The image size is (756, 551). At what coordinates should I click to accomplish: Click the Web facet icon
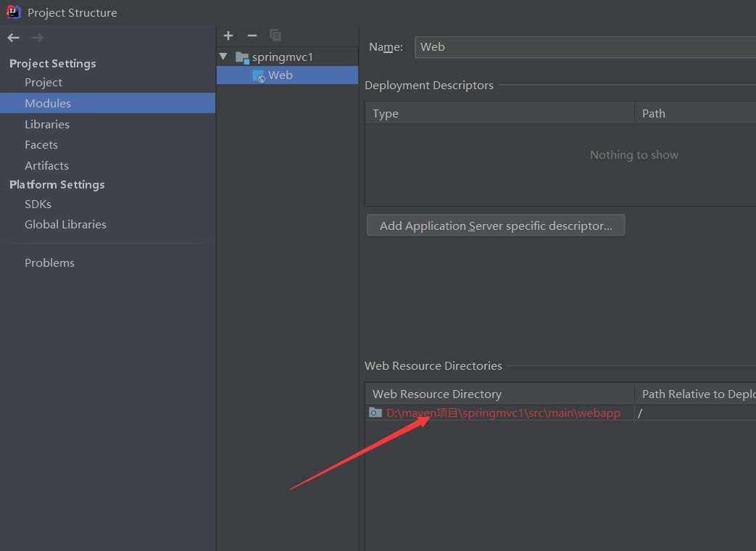(x=259, y=75)
